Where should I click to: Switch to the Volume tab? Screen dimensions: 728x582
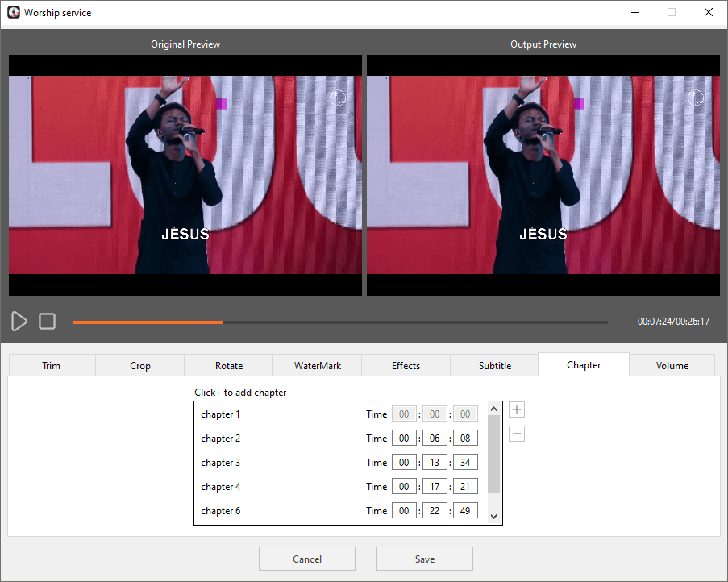point(672,365)
